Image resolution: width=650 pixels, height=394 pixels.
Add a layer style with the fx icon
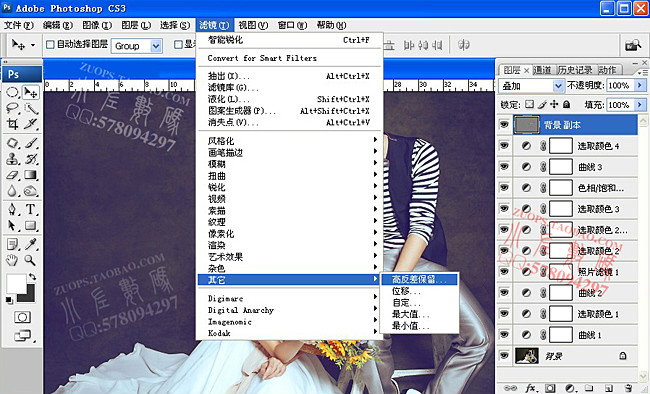click(531, 388)
